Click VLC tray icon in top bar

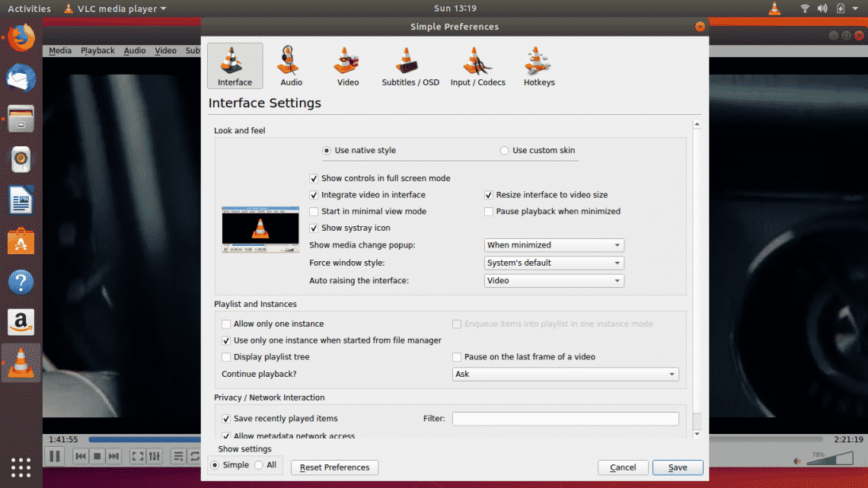click(774, 8)
